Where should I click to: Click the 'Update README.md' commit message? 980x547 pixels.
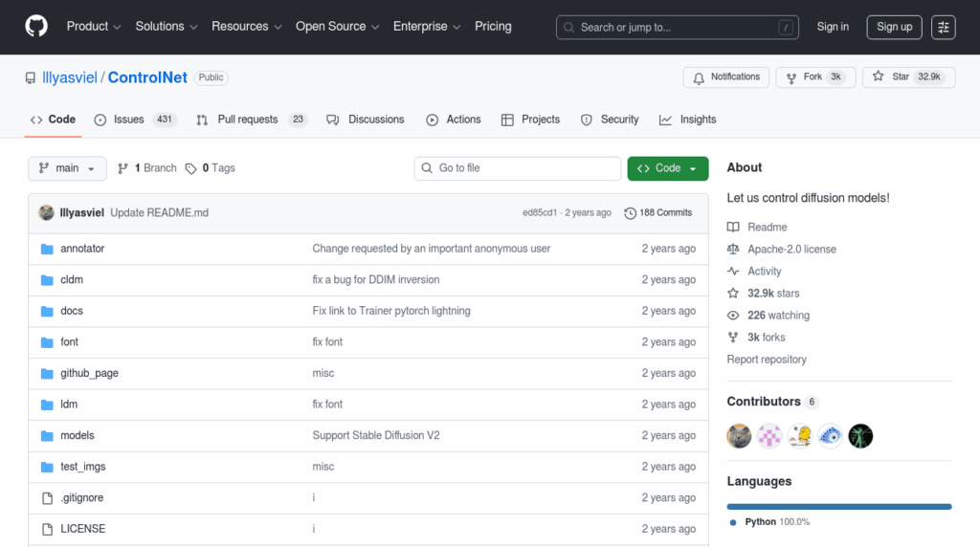click(160, 213)
